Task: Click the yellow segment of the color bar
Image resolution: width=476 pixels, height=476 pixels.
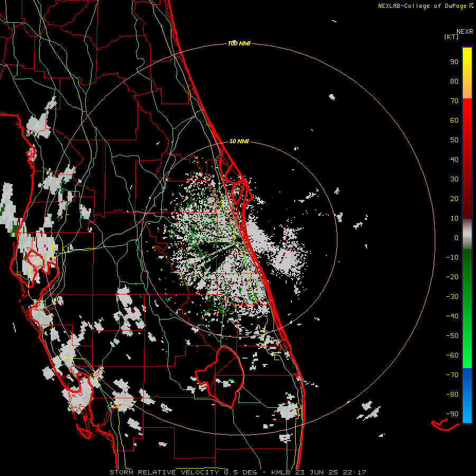Action: click(x=467, y=73)
